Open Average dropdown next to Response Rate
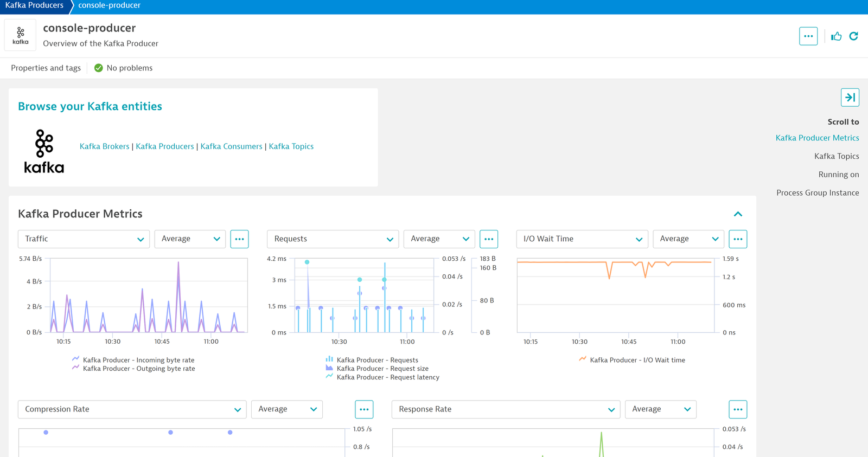This screenshot has width=868, height=457. coord(661,409)
